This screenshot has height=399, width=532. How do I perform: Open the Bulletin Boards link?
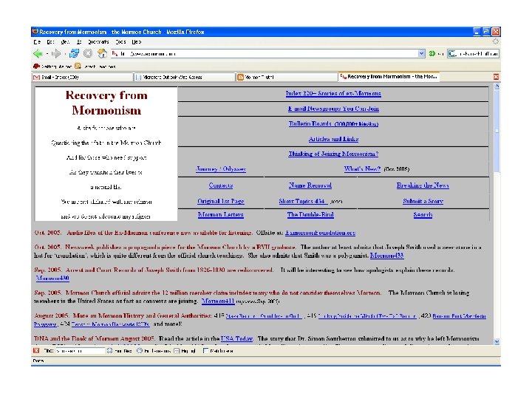[333, 124]
